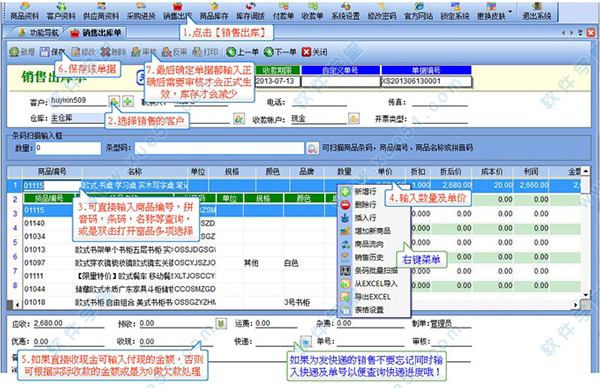
Task: Open the 快递 courier picker button
Action: coord(306,341)
